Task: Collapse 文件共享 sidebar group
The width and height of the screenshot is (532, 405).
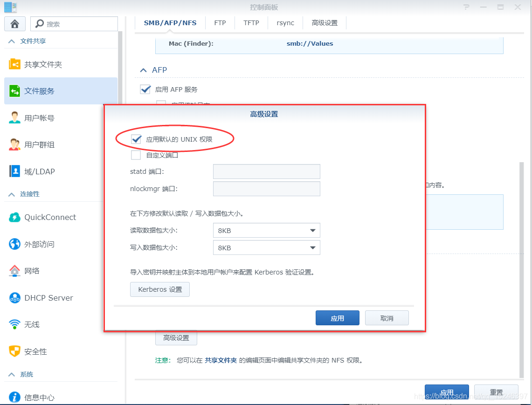Action: tap(12, 41)
